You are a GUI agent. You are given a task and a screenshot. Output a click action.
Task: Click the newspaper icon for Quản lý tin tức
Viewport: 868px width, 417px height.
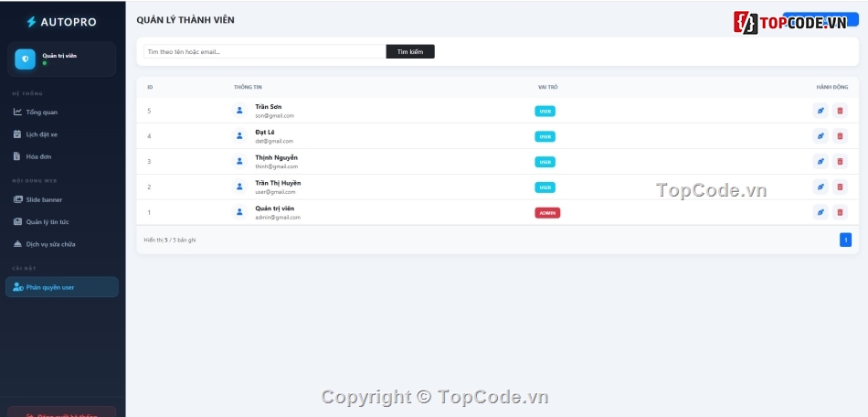coord(17,221)
